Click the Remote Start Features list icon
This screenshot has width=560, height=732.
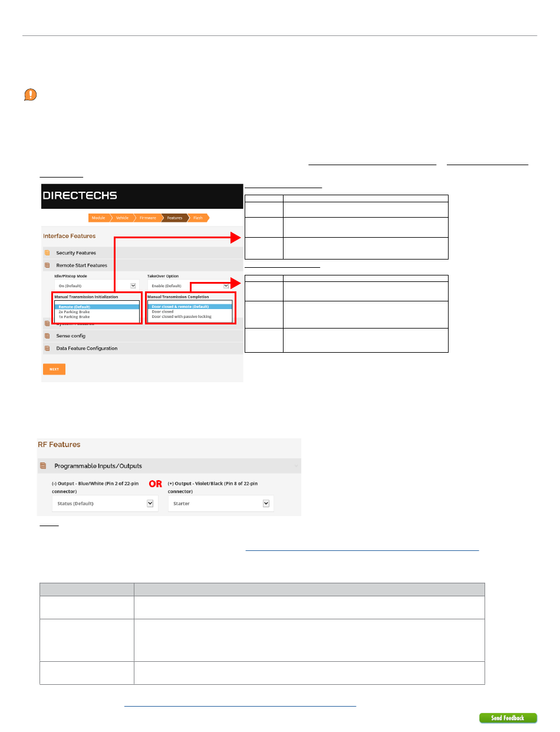pos(47,266)
